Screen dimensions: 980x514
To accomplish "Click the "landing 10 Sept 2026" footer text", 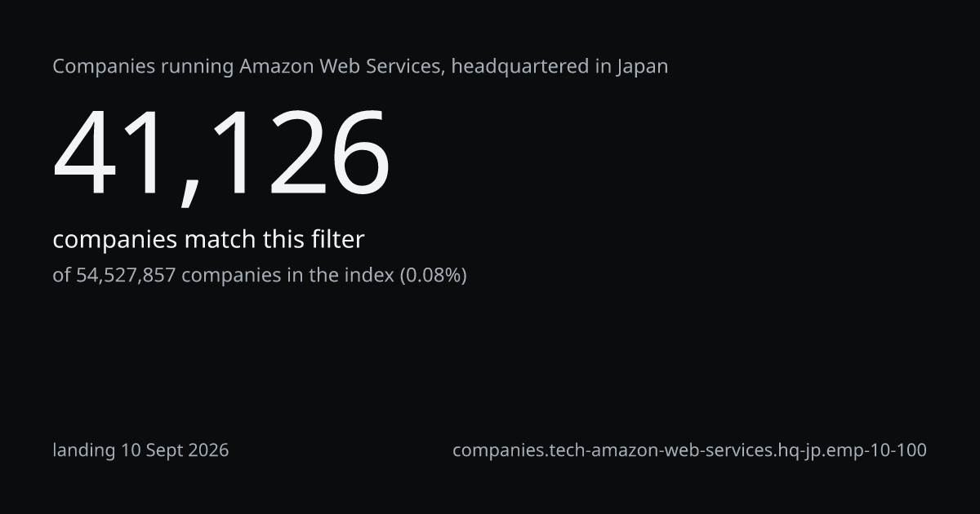I will coord(140,450).
